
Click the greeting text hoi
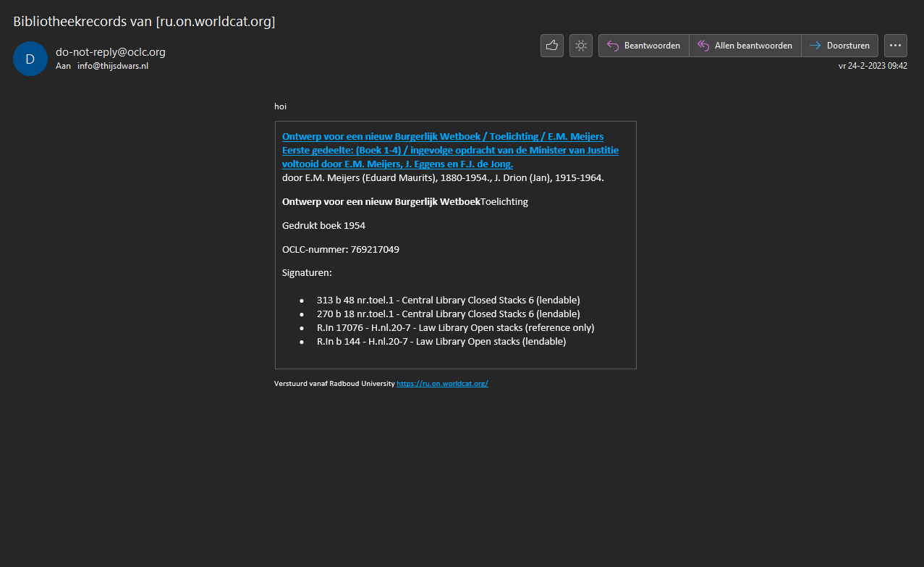281,106
